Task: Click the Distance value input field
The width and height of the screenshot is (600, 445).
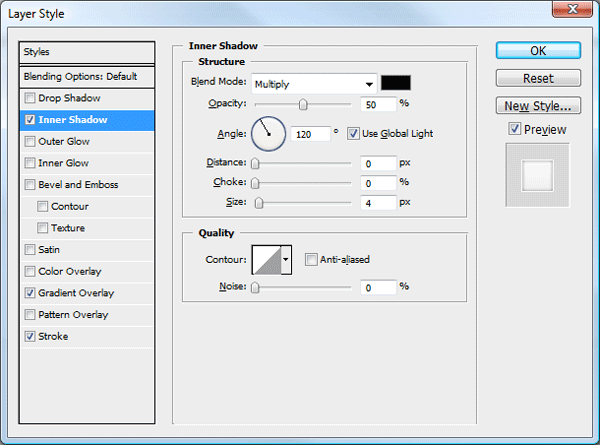Action: click(378, 164)
